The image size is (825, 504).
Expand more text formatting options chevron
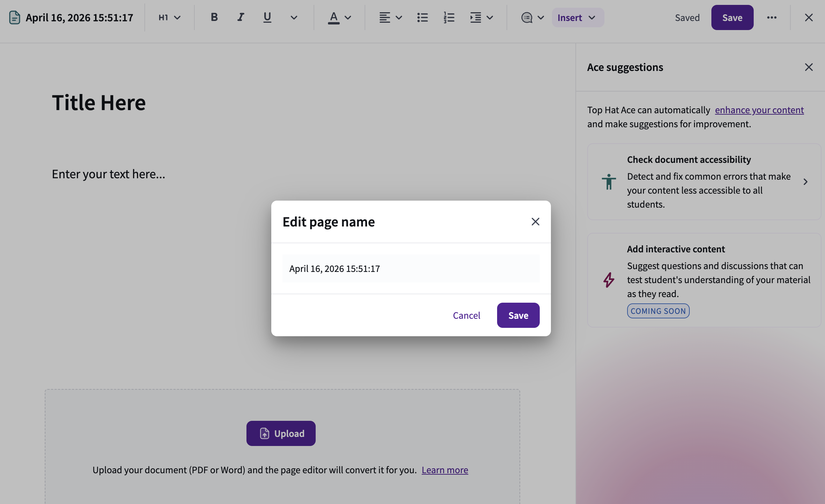pyautogui.click(x=294, y=17)
